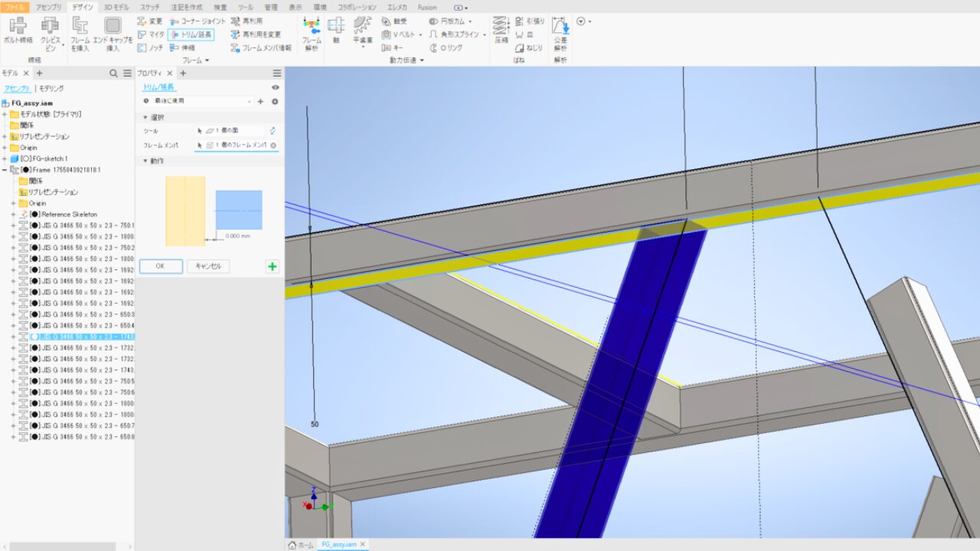
Task: Select the 円板カム (disc cam) tool
Action: pyautogui.click(x=446, y=21)
